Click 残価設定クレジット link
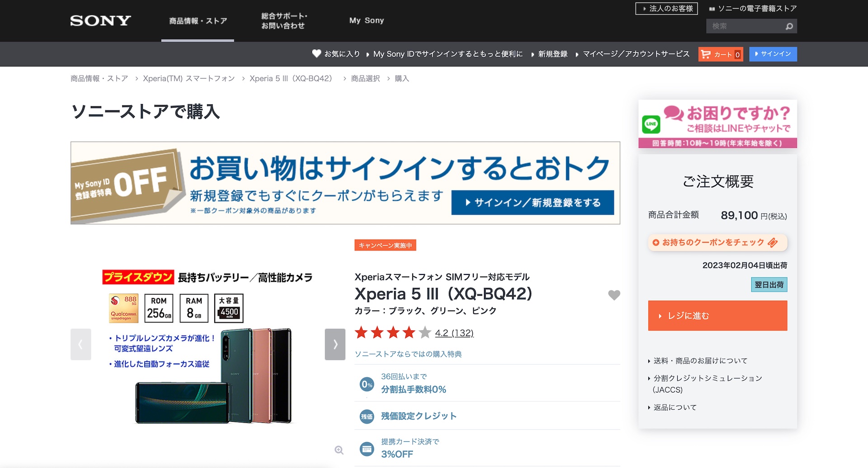The height and width of the screenshot is (468, 868). (x=419, y=416)
